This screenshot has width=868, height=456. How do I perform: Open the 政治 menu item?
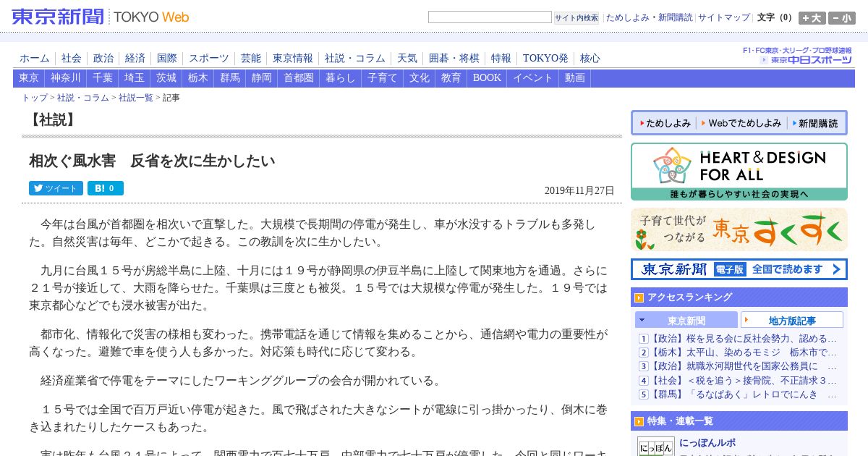103,58
